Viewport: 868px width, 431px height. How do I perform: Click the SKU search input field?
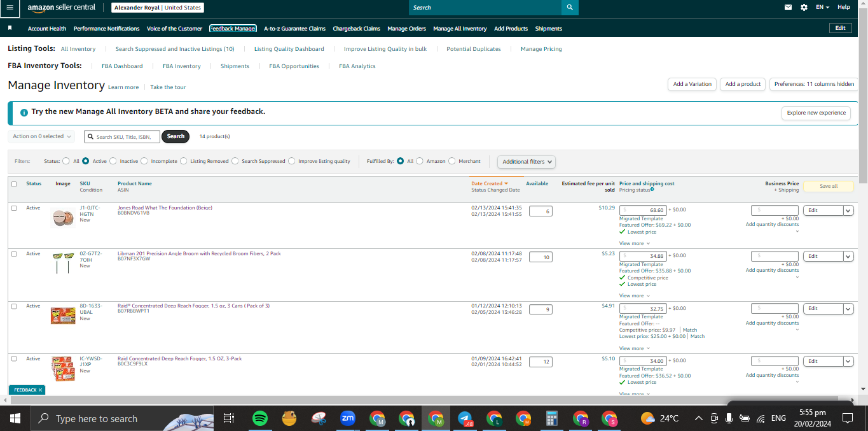pos(122,136)
